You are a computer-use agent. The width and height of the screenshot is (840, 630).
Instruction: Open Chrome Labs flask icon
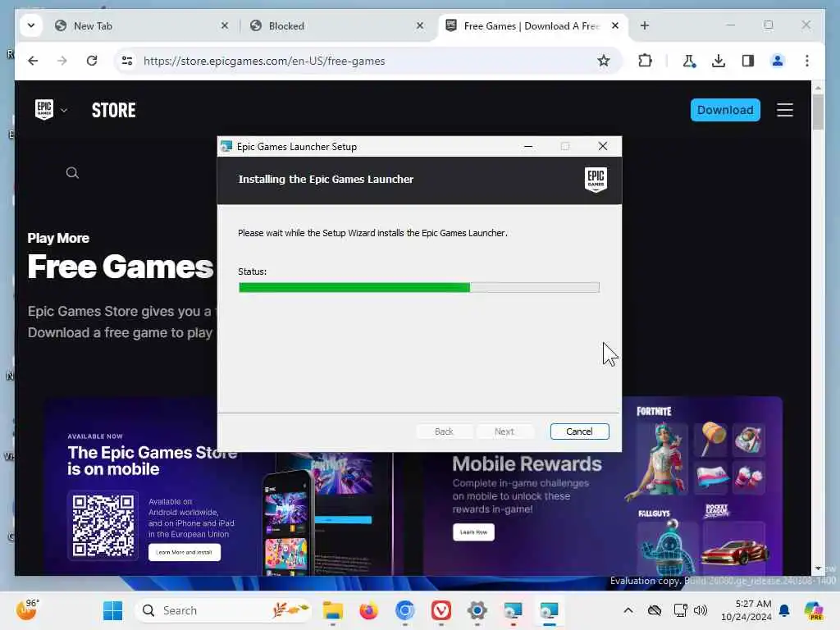689,61
